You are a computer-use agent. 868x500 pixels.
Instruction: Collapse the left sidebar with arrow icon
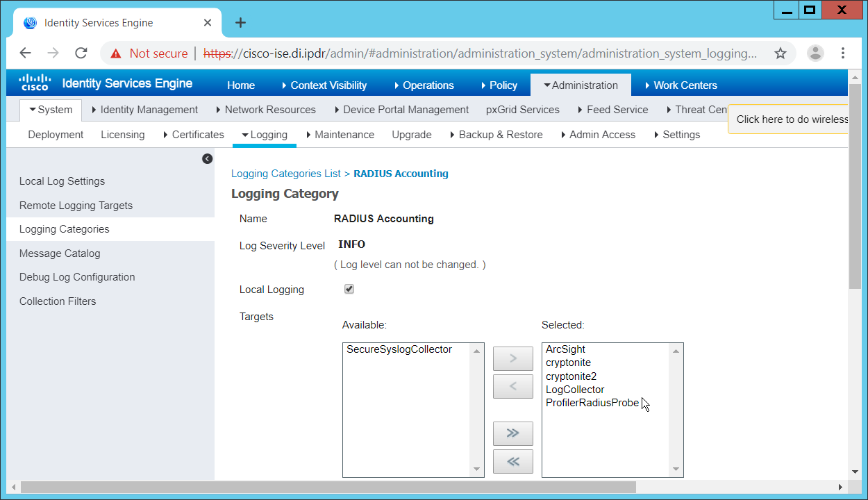[207, 159]
